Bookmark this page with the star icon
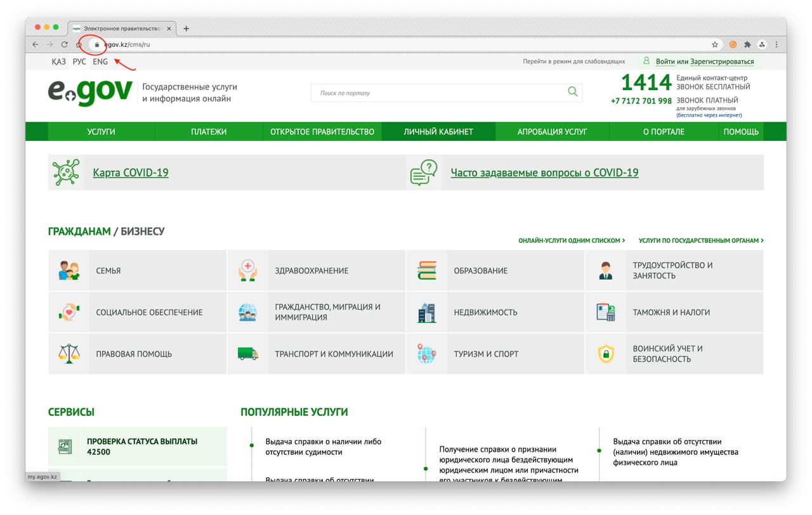The height and width of the screenshot is (515, 812). coord(715,44)
